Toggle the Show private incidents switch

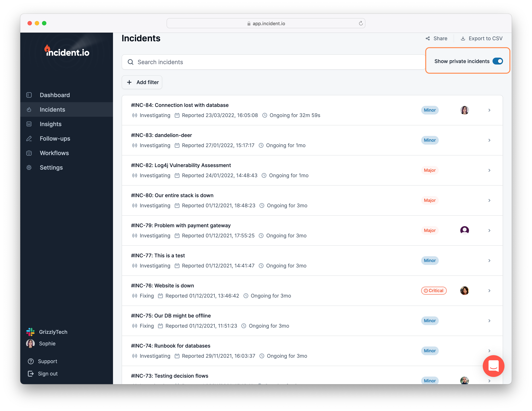point(497,61)
